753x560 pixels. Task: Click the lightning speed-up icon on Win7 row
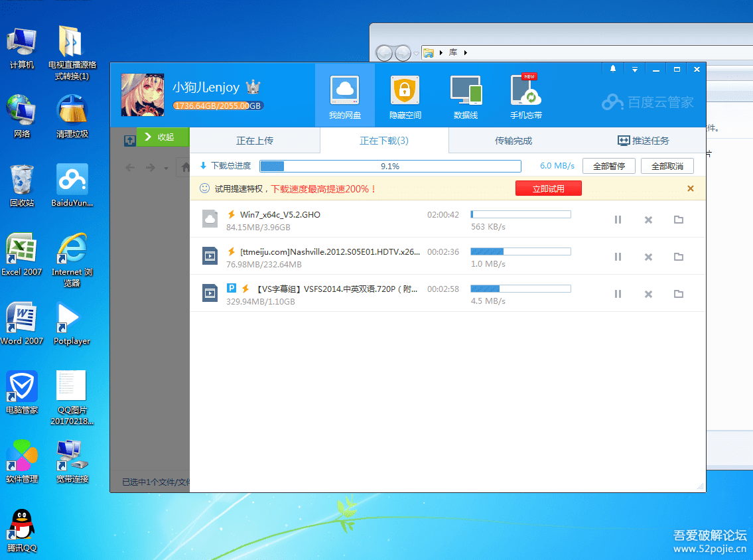click(x=232, y=214)
